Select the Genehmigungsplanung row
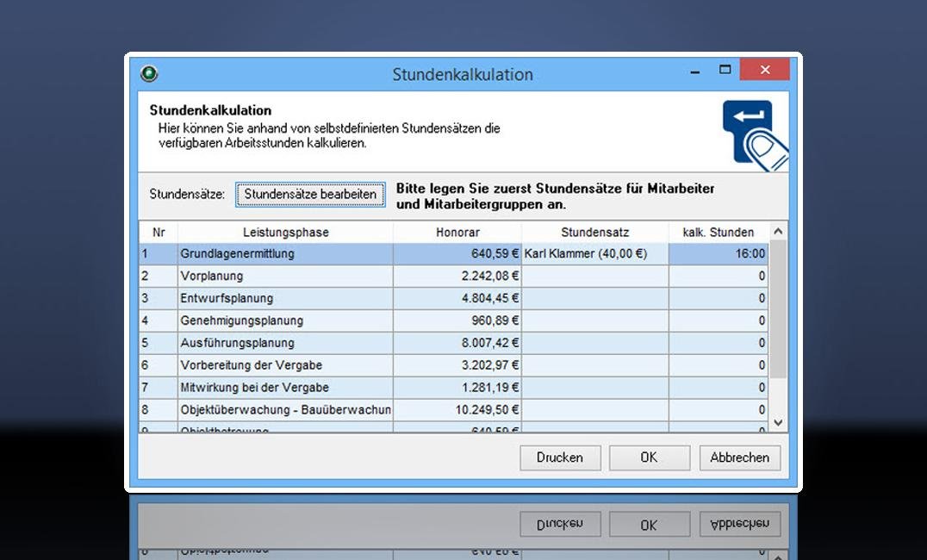 click(x=453, y=321)
